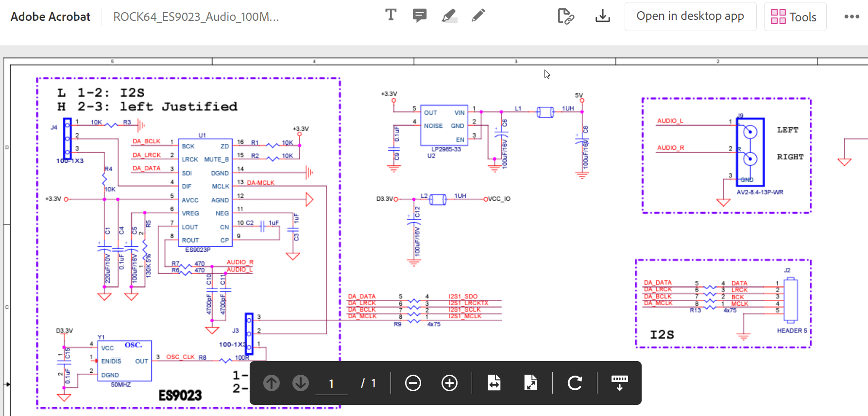
Task: Go to previous page arrow
Action: click(272, 383)
